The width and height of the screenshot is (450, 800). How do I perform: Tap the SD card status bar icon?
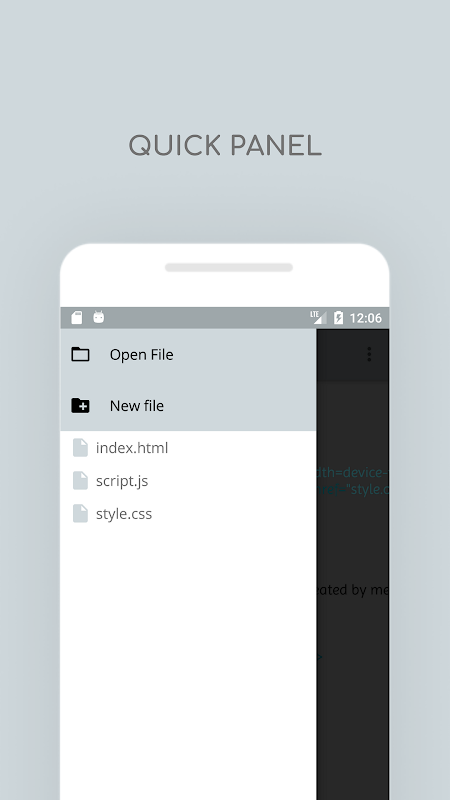coord(77,317)
